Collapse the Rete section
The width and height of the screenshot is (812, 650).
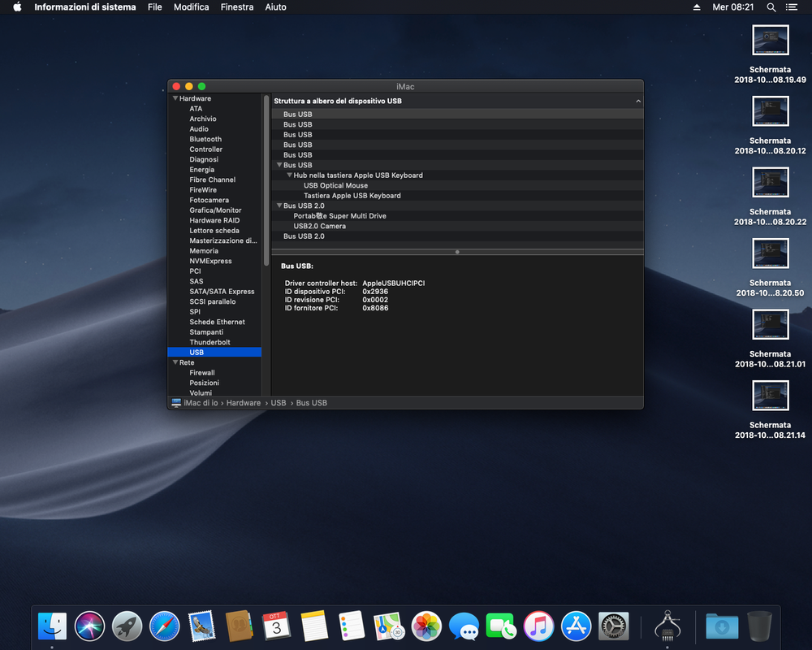coord(175,362)
